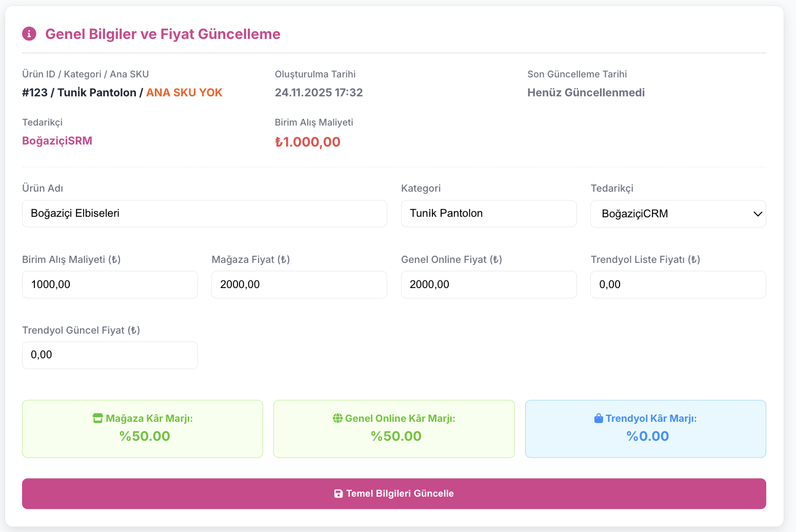Click into the Mağaza Fiyat input
796x532 pixels.
pyautogui.click(x=299, y=284)
